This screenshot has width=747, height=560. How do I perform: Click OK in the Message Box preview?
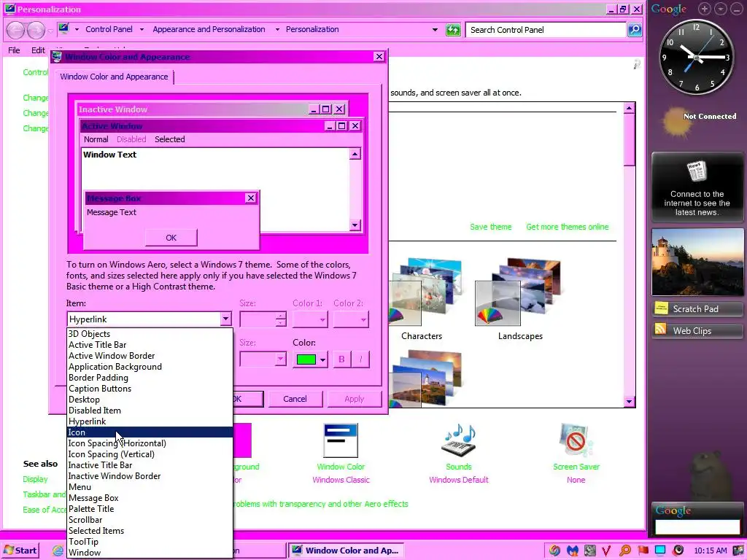[171, 238]
